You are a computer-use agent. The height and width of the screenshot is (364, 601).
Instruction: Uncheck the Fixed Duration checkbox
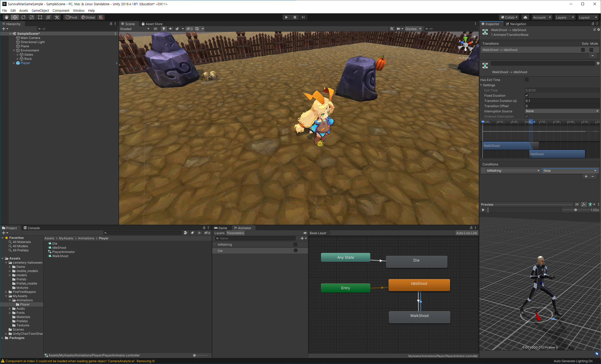pyautogui.click(x=527, y=95)
